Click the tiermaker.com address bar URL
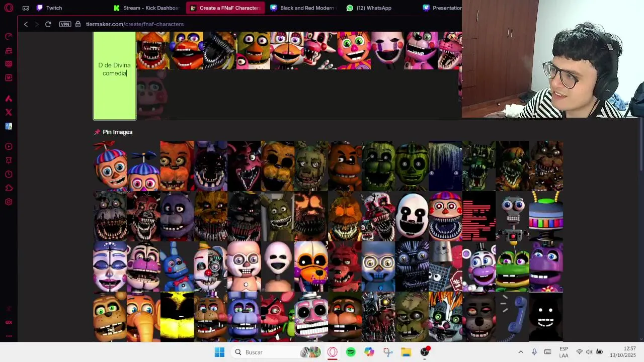The height and width of the screenshot is (362, 644). [135, 24]
